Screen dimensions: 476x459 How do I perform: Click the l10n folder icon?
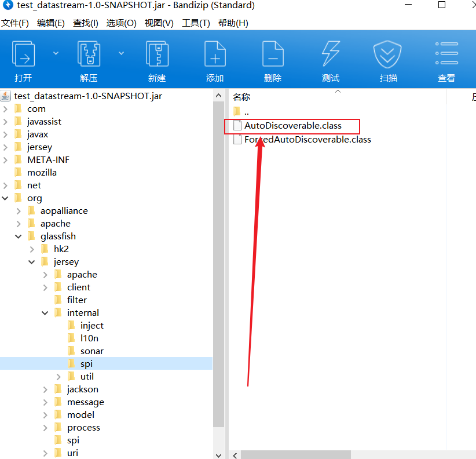[71, 338]
